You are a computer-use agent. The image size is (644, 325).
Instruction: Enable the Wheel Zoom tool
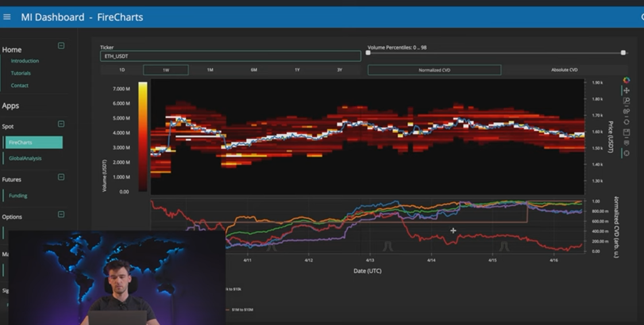[626, 111]
